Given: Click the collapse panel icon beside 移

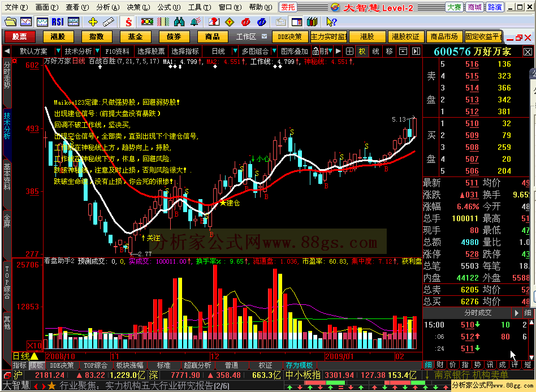Looking at the screenshot, I should (403, 51).
